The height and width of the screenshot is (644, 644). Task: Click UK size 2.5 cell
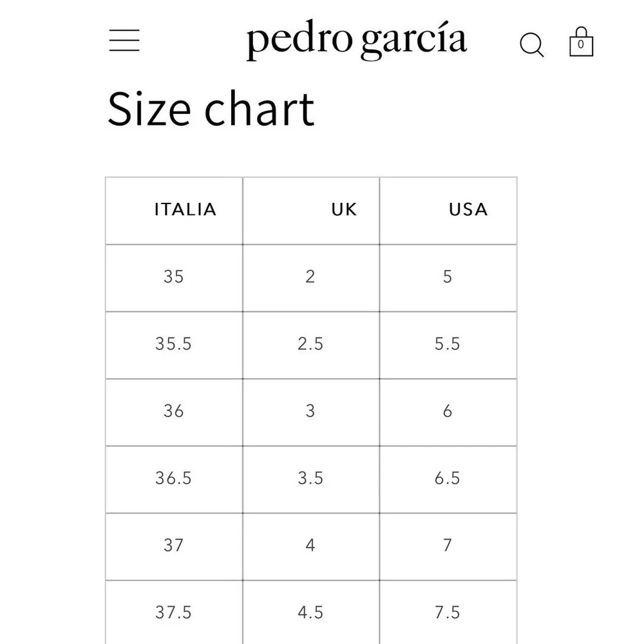310,344
